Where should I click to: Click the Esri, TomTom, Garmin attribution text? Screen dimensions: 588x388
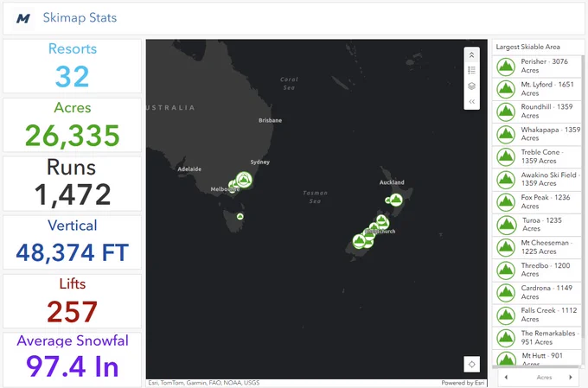[204, 383]
